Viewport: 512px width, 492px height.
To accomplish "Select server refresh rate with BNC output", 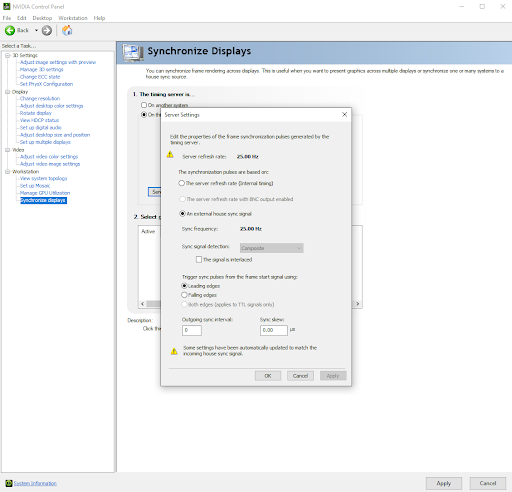I will tap(182, 199).
